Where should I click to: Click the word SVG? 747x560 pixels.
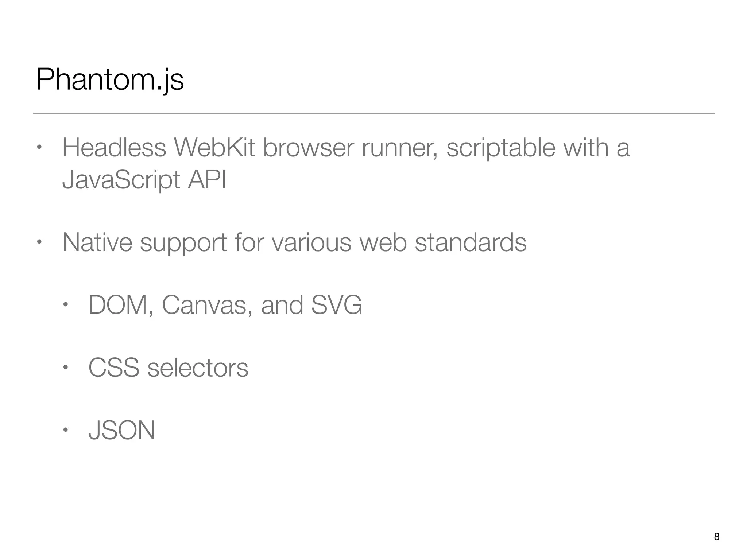coord(336,305)
